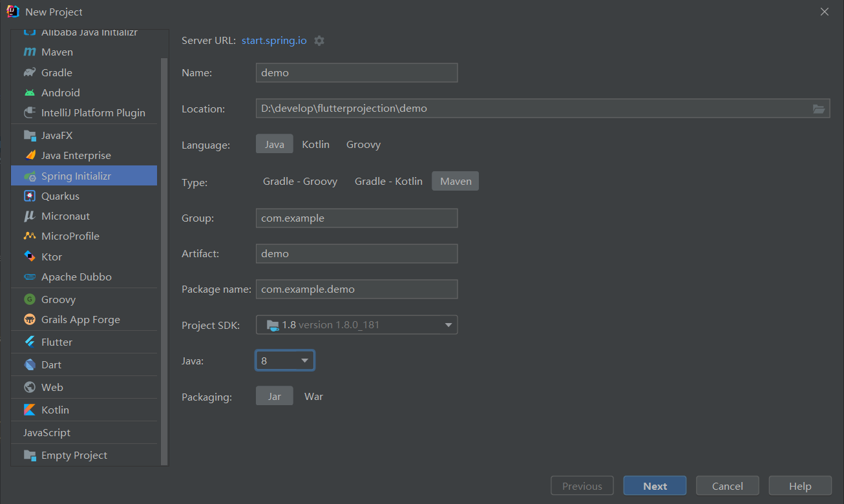The width and height of the screenshot is (844, 504).
Task: Click the Maven icon in project list
Action: click(30, 52)
